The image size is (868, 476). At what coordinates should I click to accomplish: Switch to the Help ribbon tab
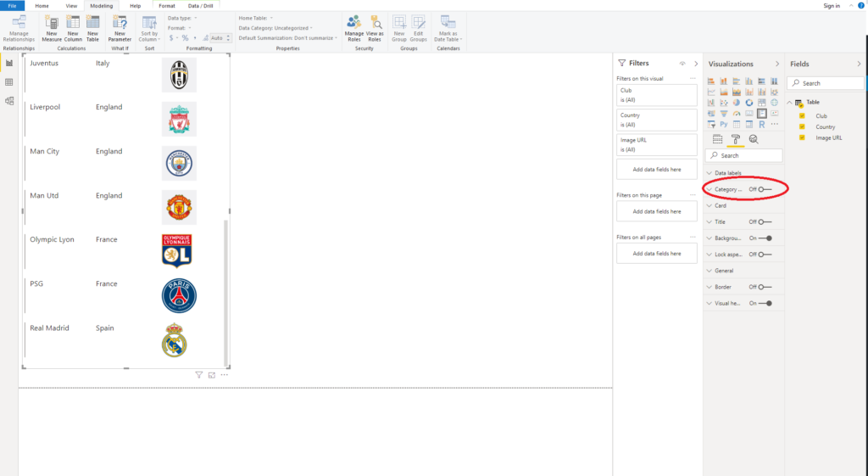tap(135, 6)
